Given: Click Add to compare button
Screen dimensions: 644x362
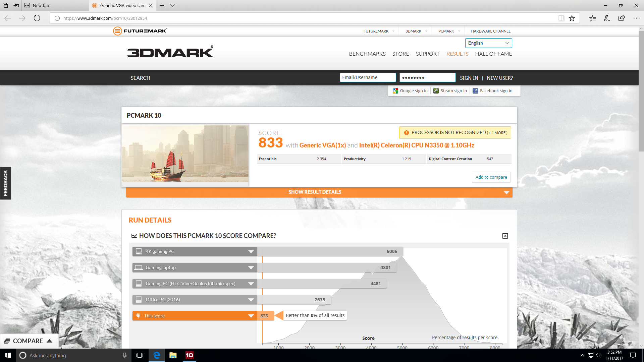Looking at the screenshot, I should (x=491, y=177).
